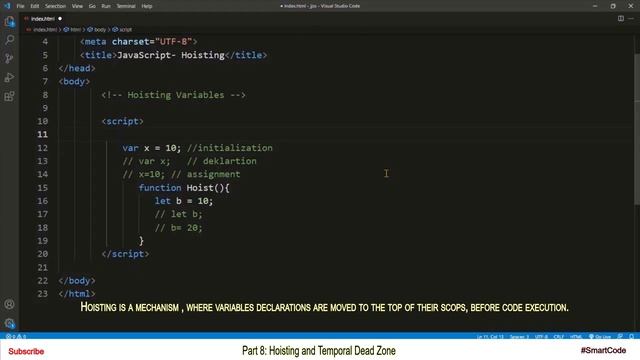The width and height of the screenshot is (640, 360).
Task: Click line number 11 in gutter
Action: pos(42,134)
